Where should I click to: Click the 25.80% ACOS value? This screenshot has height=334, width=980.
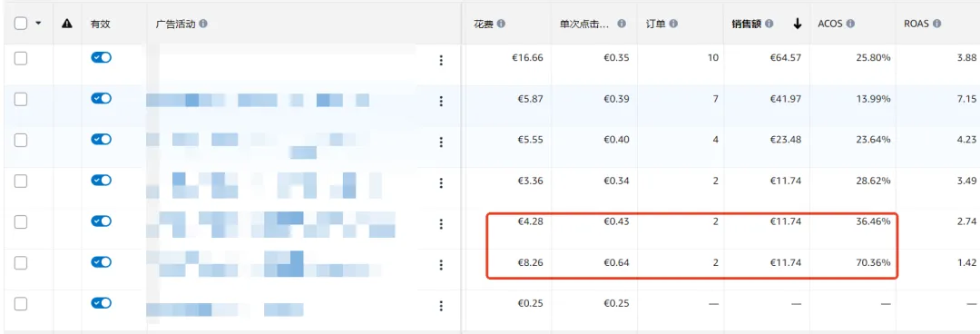click(x=873, y=57)
